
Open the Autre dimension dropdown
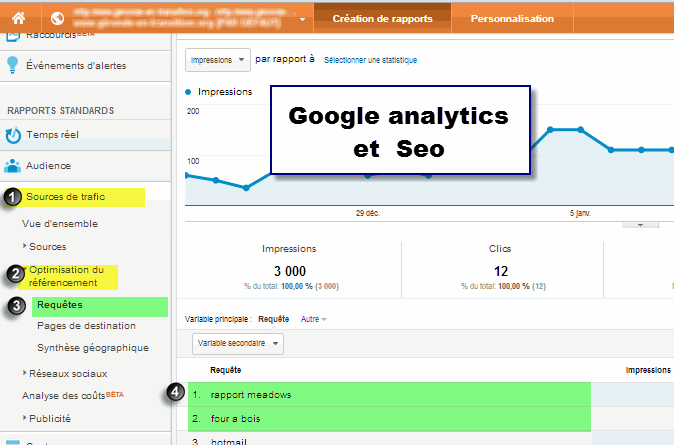313,319
